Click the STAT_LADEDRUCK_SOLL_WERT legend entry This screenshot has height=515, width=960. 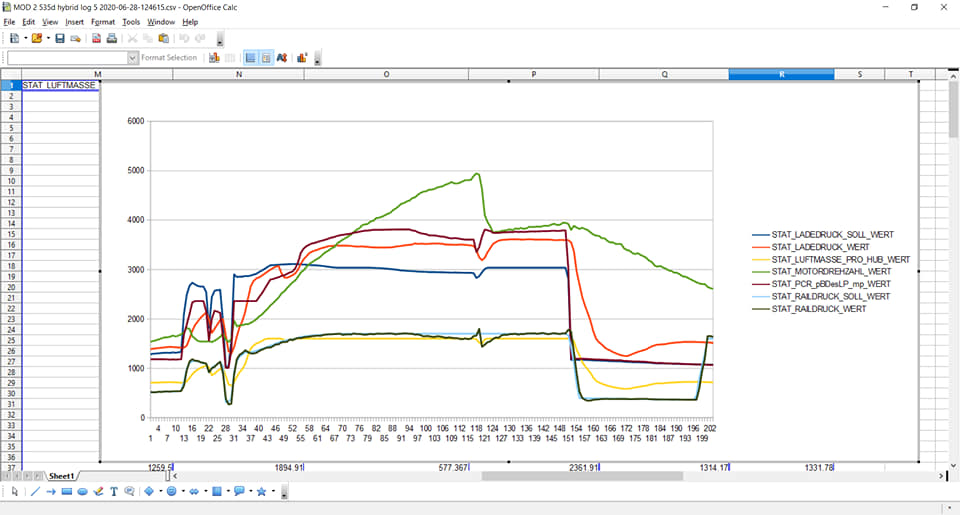pos(823,235)
